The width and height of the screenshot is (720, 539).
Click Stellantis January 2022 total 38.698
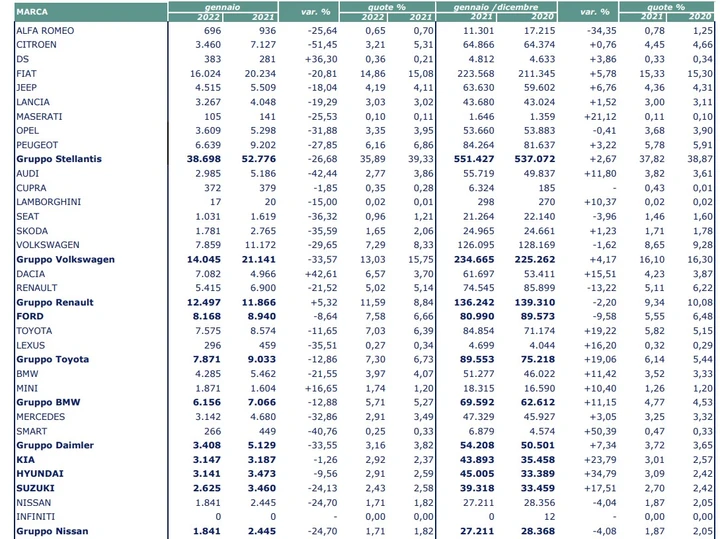[204, 159]
